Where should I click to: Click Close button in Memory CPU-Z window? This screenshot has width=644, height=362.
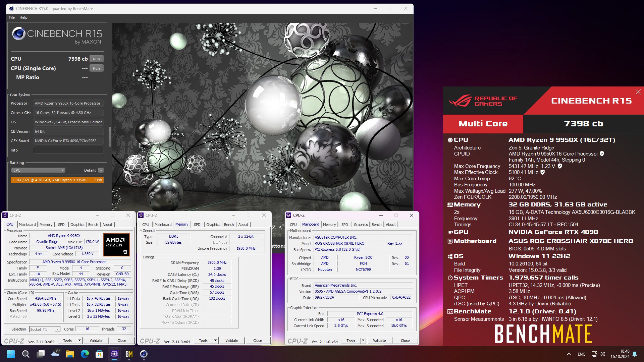coord(258,341)
